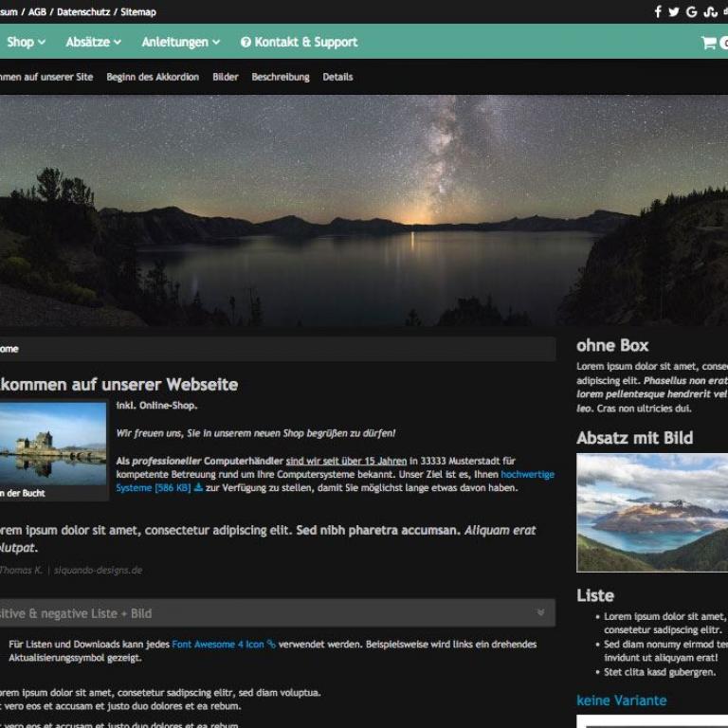The height and width of the screenshot is (728, 728).
Task: Open the mountain lake image under Absatz mit Bild
Action: pos(652,512)
